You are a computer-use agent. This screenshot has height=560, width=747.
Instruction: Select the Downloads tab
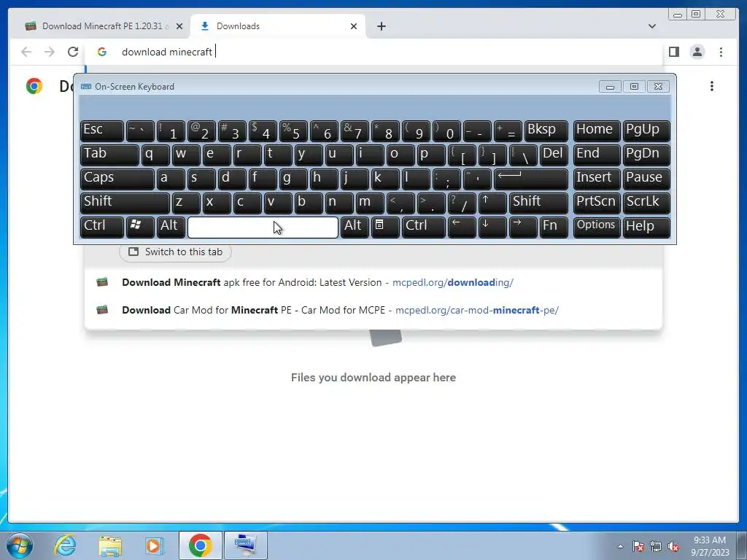coord(277,26)
